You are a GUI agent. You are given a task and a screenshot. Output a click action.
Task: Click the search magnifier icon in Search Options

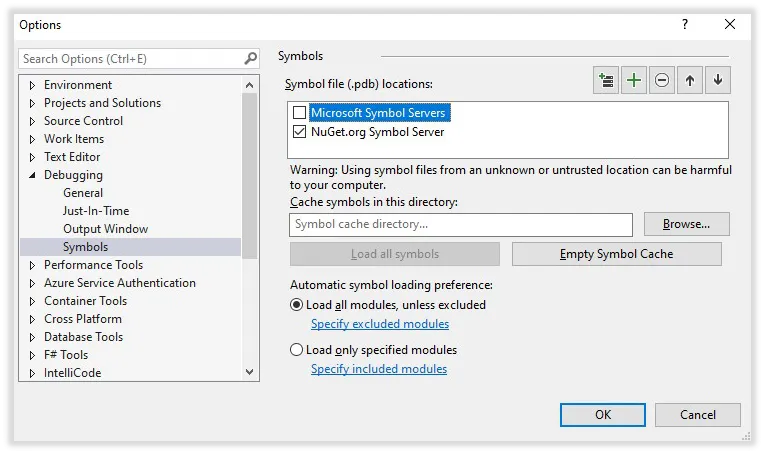click(x=250, y=59)
